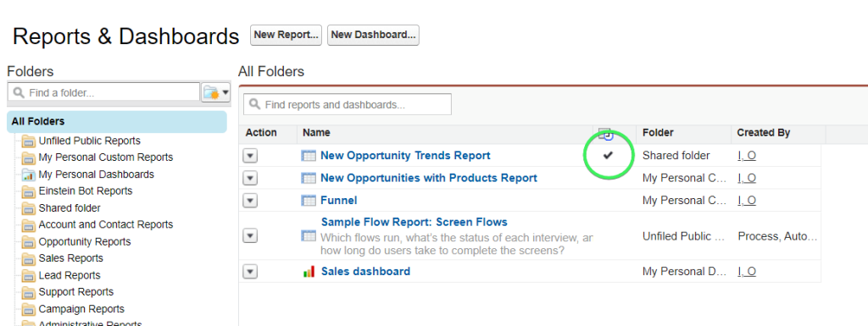Click the Einstein Bot Reports folder icon
Viewport: 868px width, 326px height.
(28, 191)
